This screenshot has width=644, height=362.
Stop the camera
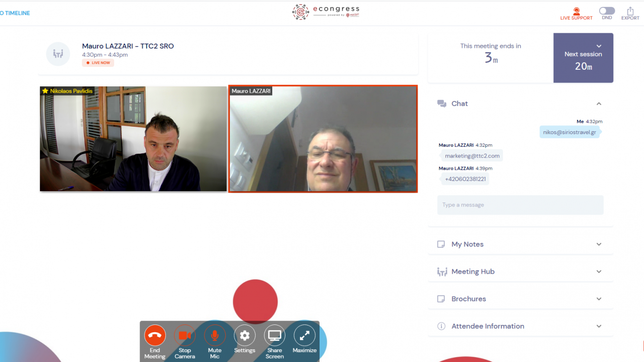[x=185, y=336]
